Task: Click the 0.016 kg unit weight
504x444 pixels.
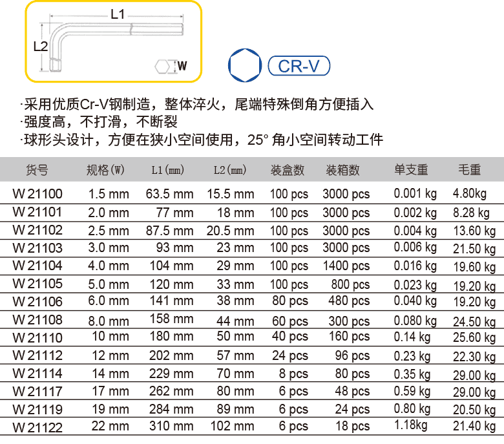Action: point(415,266)
